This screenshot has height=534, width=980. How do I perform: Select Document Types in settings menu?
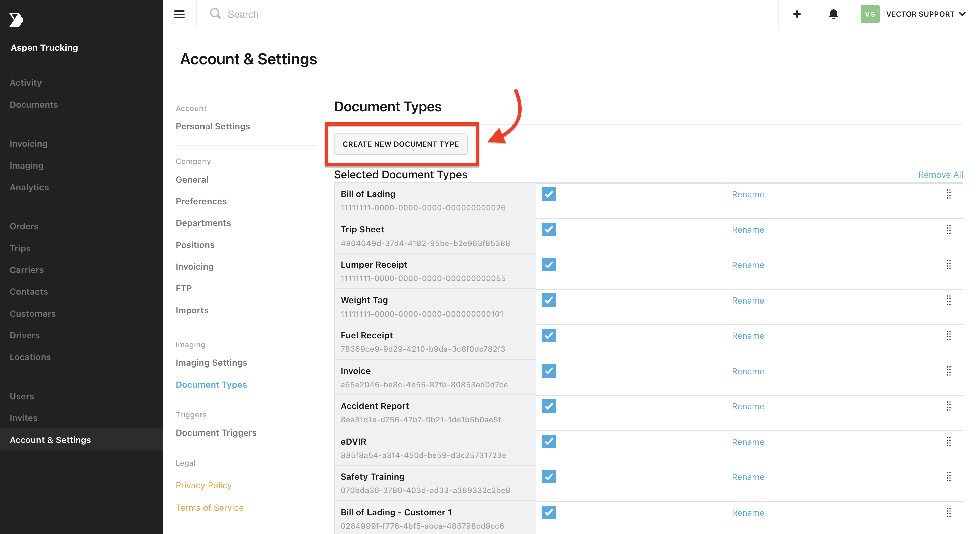point(211,384)
